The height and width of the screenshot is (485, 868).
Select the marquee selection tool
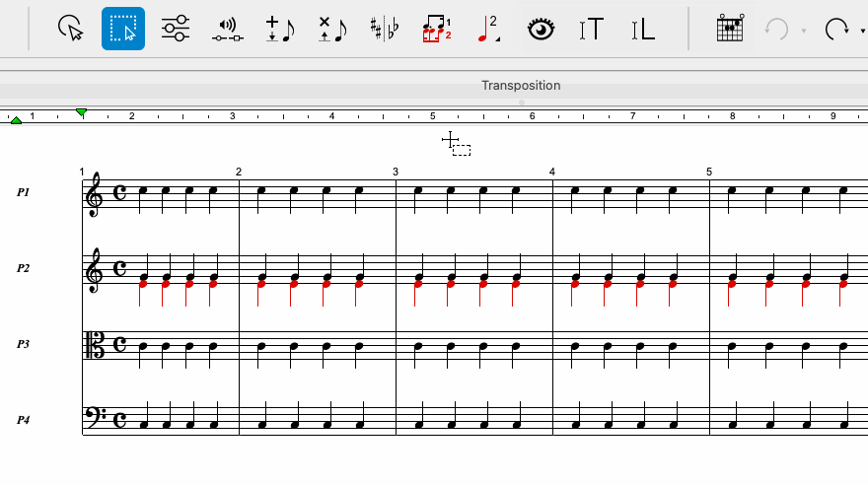pos(123,29)
